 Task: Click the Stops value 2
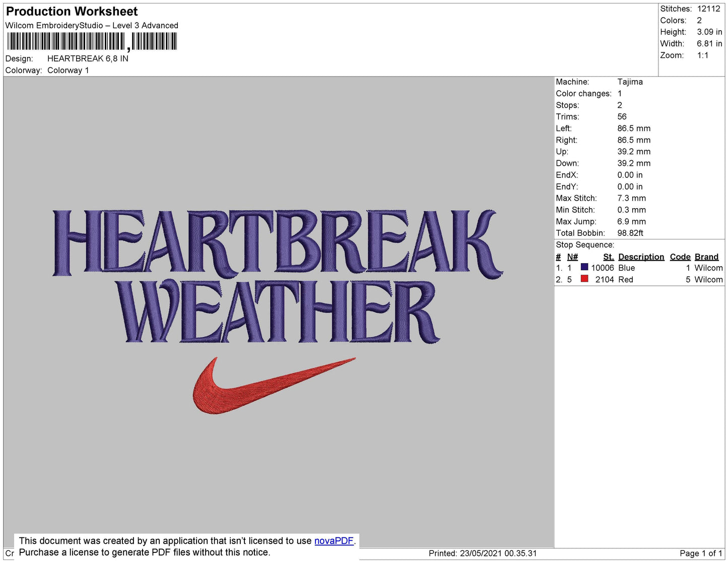tap(620, 105)
